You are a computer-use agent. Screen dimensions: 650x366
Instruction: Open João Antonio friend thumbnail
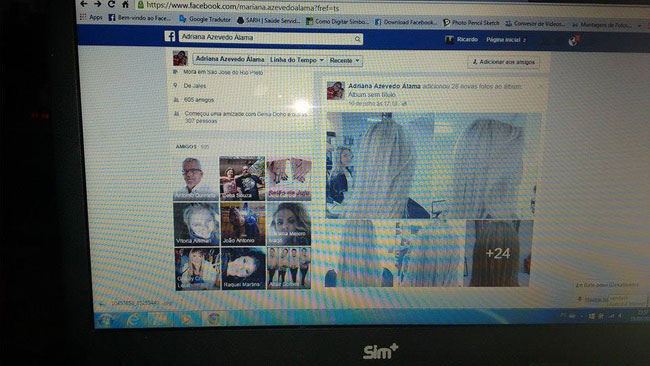(x=243, y=224)
